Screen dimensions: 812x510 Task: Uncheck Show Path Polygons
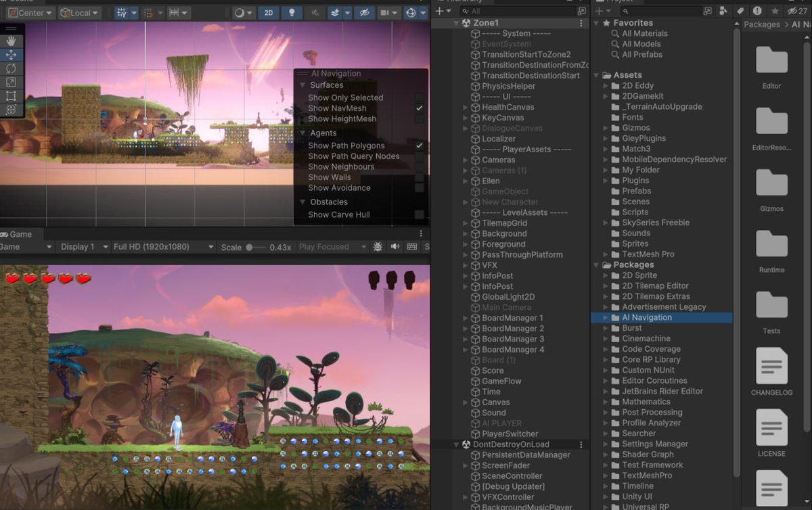point(420,145)
